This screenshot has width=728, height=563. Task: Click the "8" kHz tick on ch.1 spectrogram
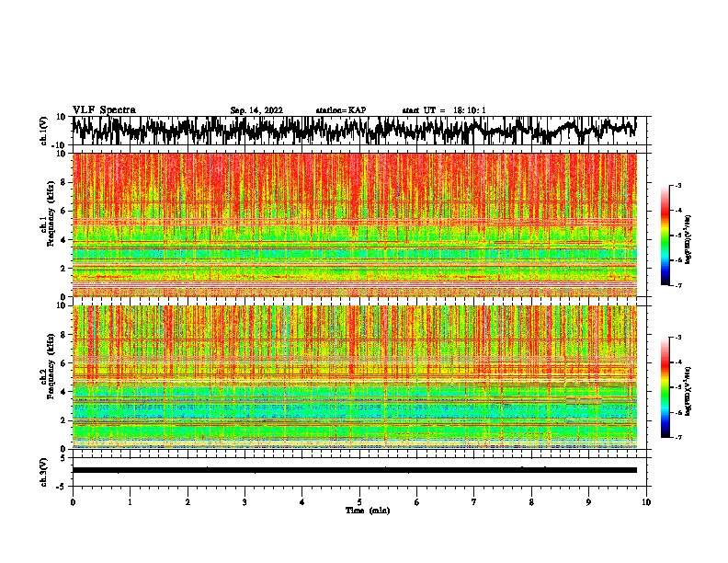pos(63,182)
